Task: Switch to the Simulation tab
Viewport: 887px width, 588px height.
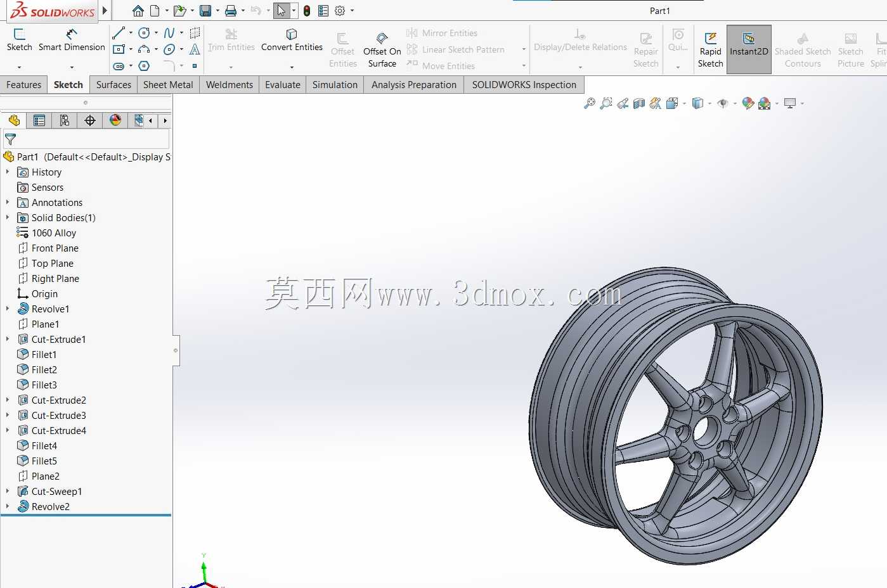Action: pos(335,85)
